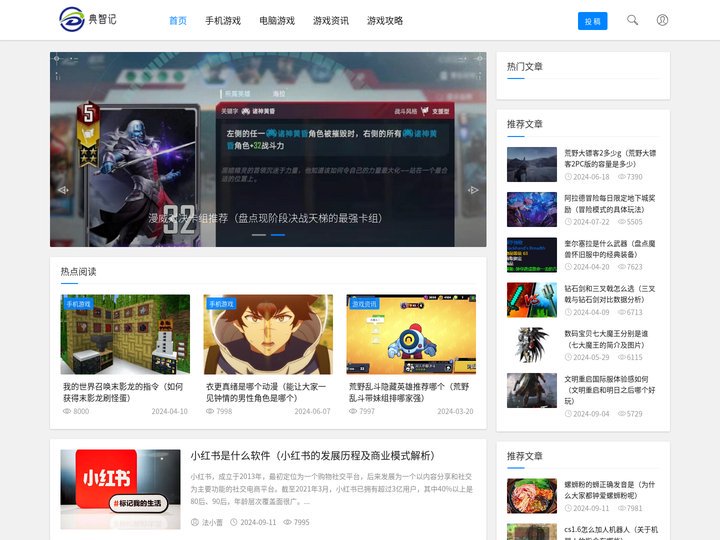
Task: Open 数码宝贝七大魔王分别是谁 sidebar article
Action: point(606,339)
